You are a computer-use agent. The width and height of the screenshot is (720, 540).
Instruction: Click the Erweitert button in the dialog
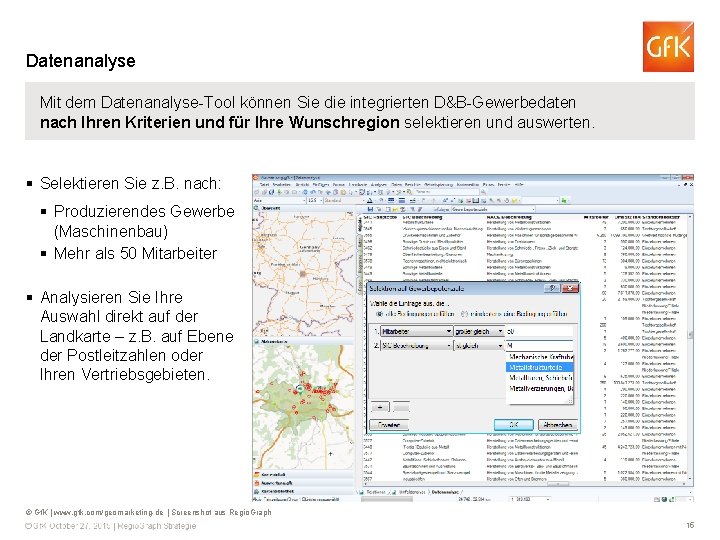click(x=388, y=425)
